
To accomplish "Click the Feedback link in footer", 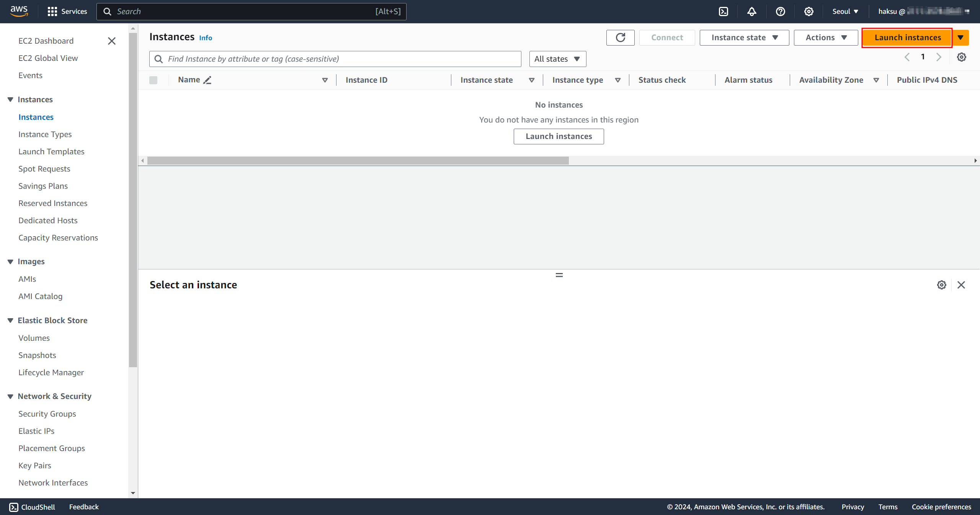I will [84, 507].
